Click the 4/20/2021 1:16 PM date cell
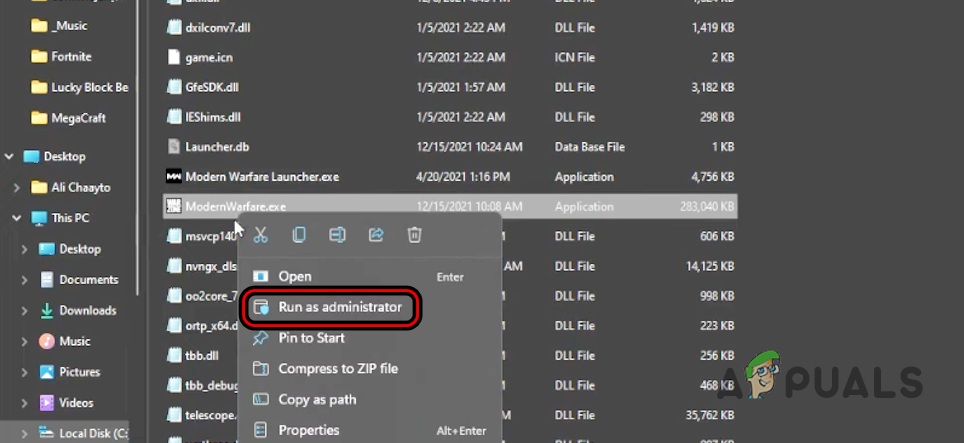 coord(463,177)
